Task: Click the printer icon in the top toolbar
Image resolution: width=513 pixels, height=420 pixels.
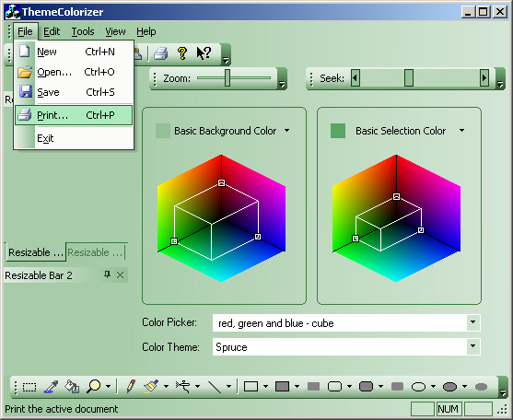Action: click(160, 53)
